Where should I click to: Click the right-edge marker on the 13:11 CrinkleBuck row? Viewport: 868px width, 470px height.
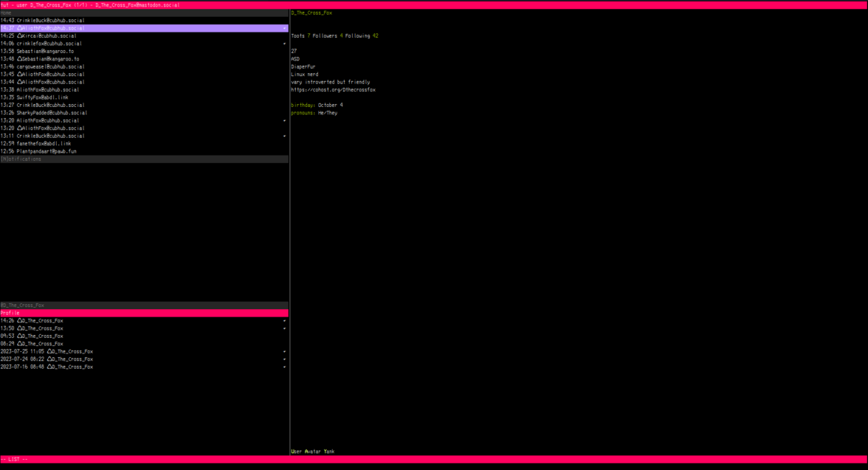pos(285,136)
